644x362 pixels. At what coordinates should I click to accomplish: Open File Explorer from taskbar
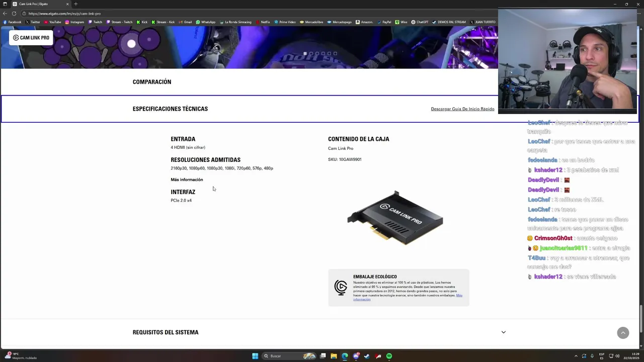point(334,356)
